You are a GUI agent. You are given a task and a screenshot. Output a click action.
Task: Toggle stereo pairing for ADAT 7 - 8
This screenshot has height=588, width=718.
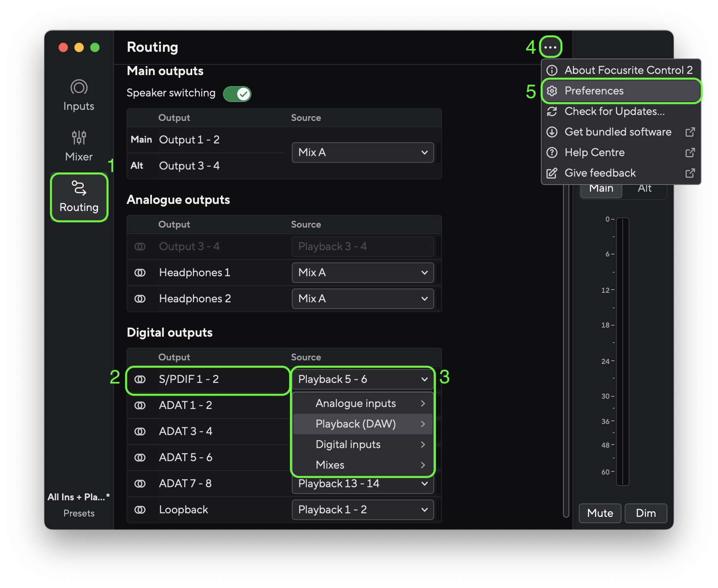140,483
